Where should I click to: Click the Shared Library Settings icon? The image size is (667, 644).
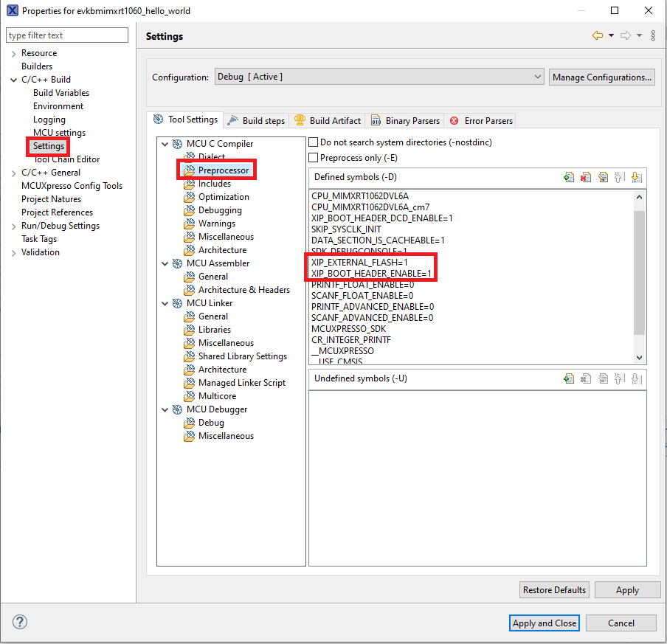[x=190, y=356]
